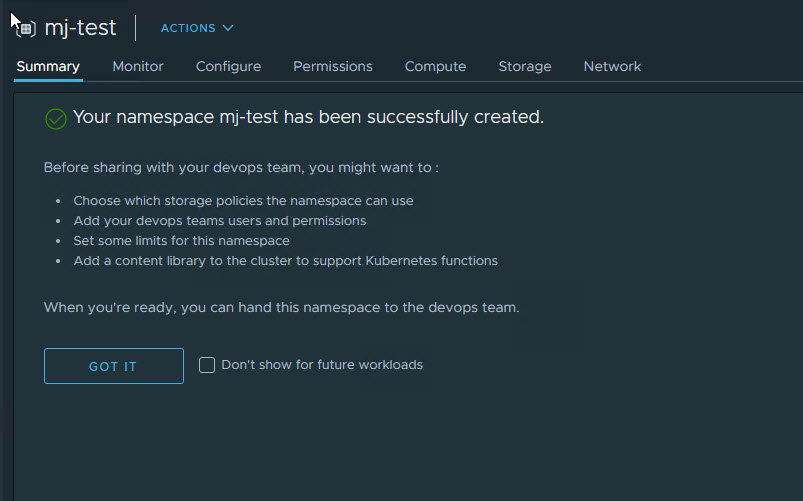Switch to the Summary tab

click(x=48, y=66)
